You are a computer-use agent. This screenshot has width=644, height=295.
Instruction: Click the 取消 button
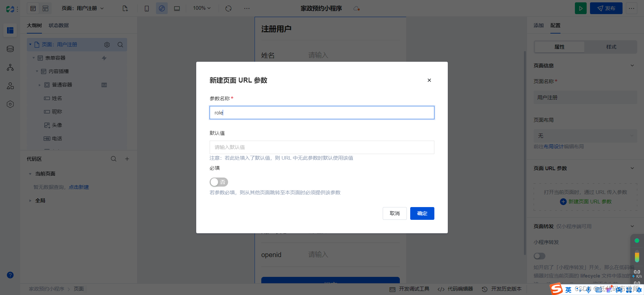click(x=395, y=213)
